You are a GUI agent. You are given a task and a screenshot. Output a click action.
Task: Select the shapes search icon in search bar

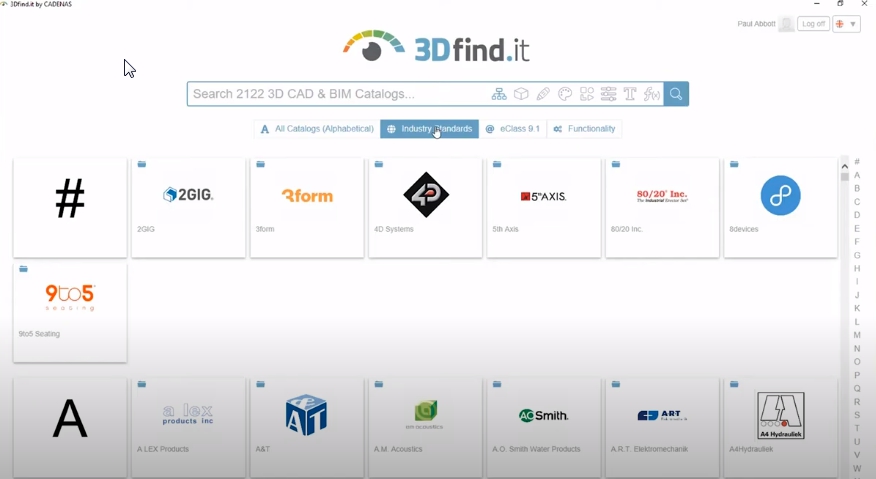587,94
